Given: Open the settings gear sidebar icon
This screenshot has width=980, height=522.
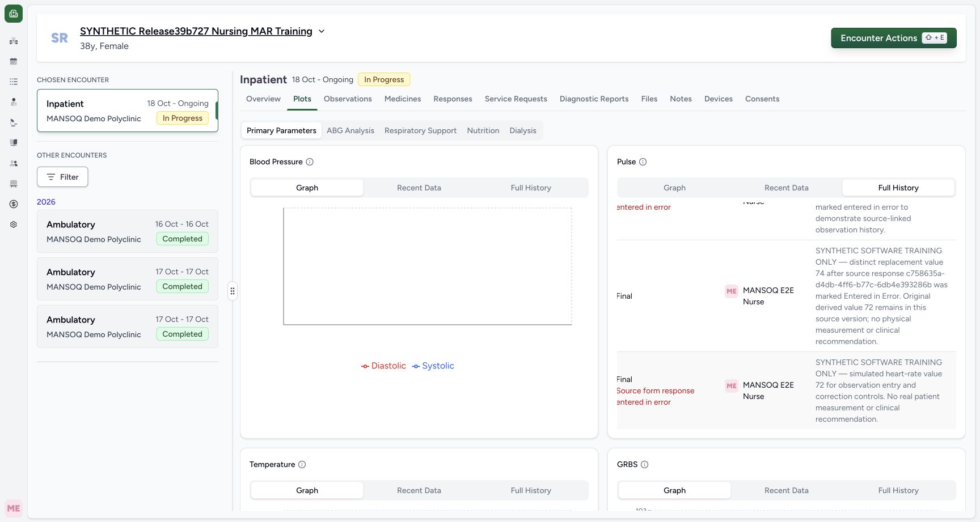Looking at the screenshot, I should click(x=14, y=224).
